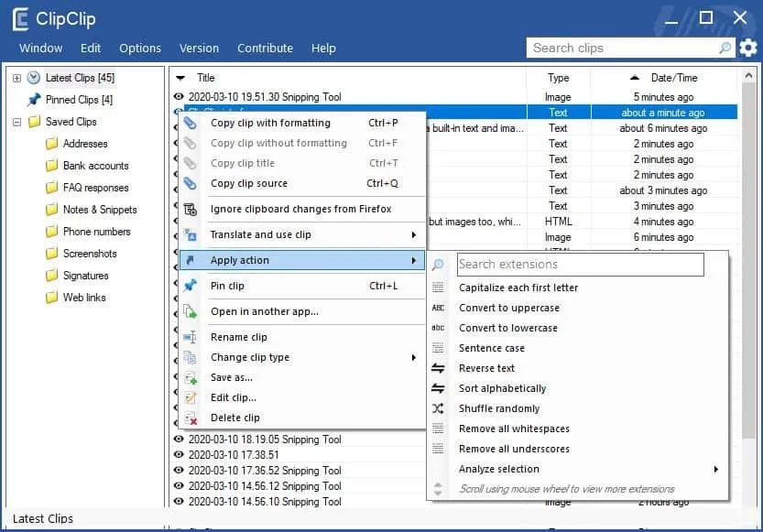
Task: Click the Shuffle randomly icon
Action: coord(438,408)
